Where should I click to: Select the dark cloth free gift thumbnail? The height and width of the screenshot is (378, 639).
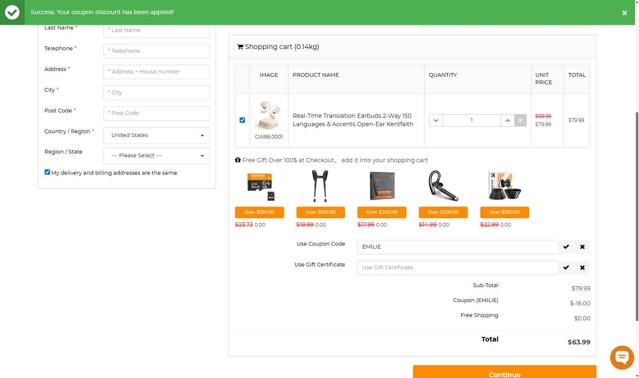click(382, 186)
